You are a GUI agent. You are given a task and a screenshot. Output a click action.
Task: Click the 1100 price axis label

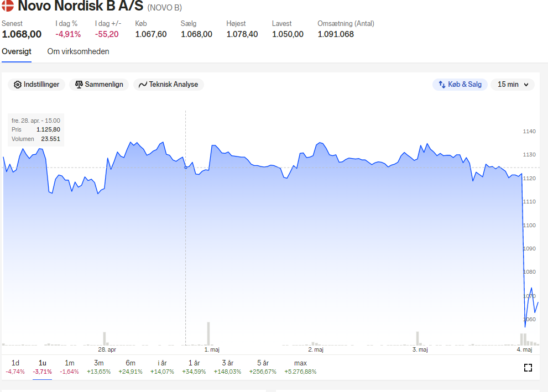[x=529, y=226]
